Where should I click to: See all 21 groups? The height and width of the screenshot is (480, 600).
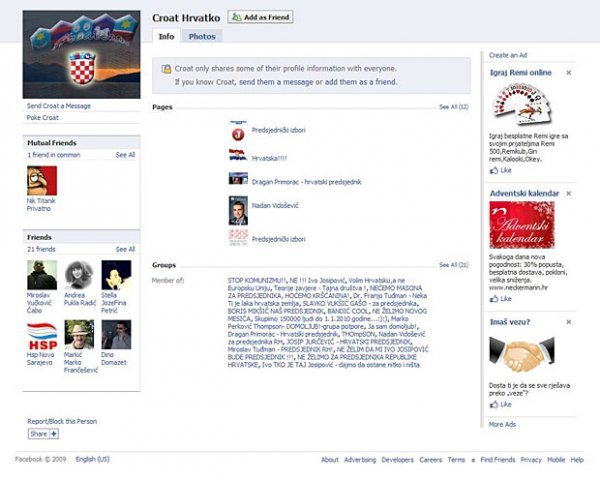(x=454, y=265)
